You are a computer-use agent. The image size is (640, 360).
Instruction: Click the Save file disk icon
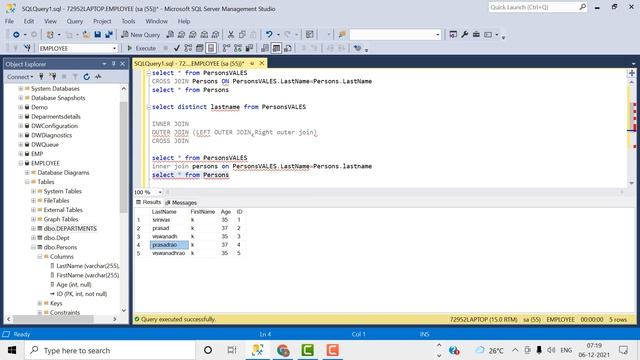[98, 35]
